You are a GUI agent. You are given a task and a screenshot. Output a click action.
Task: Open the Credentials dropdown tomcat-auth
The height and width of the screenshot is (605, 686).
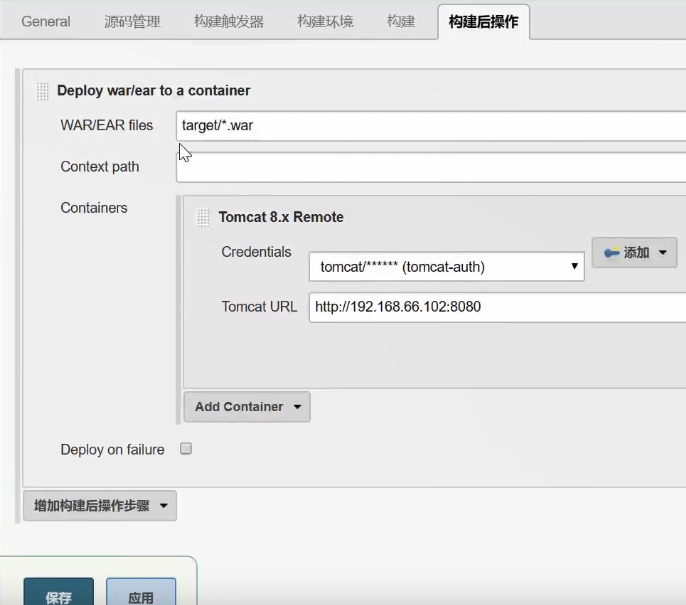pyautogui.click(x=447, y=266)
